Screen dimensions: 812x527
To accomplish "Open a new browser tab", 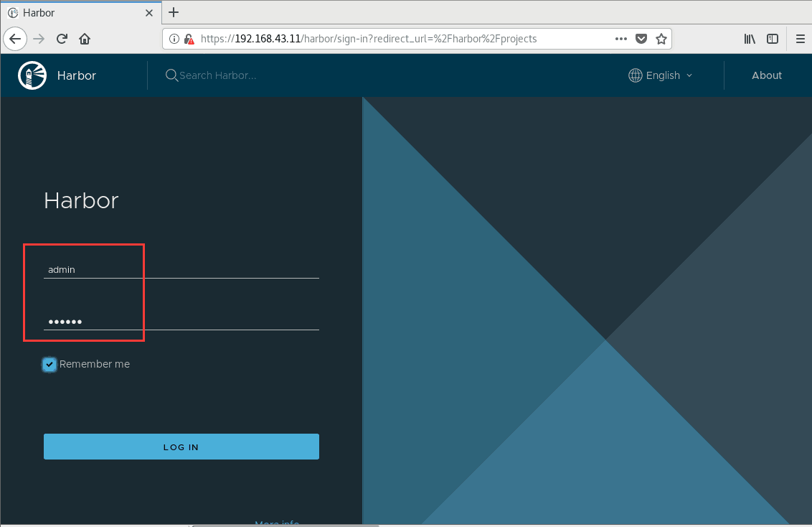I will point(174,12).
